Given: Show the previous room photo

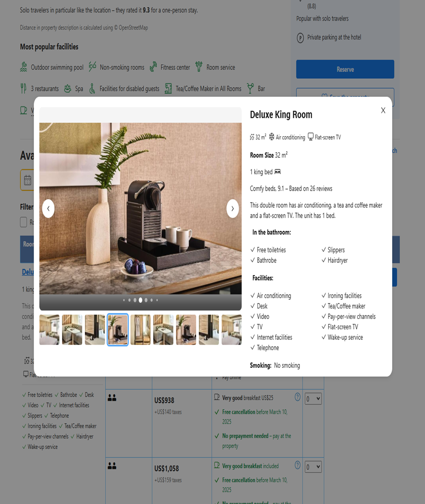Looking at the screenshot, I should 48,209.
